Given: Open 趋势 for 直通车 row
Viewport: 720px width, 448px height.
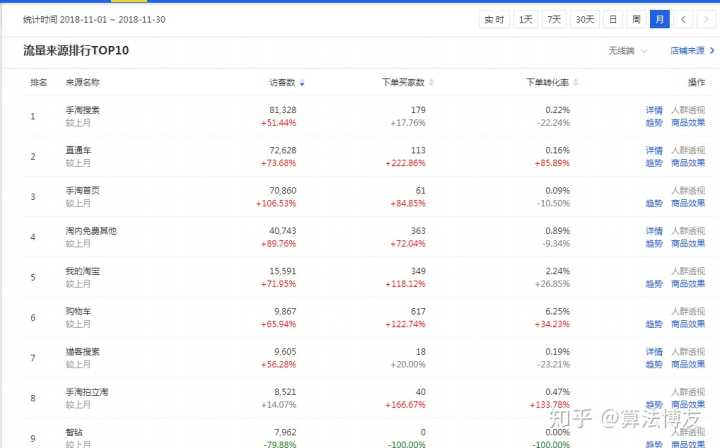Looking at the screenshot, I should coord(654,163).
